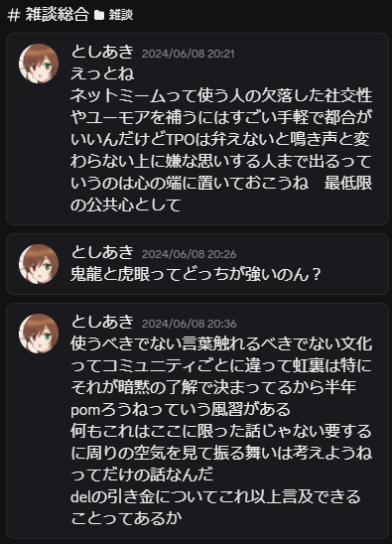Click the folder icon next to 雑談
Screen dimensions: 392x544
(x=99, y=15)
